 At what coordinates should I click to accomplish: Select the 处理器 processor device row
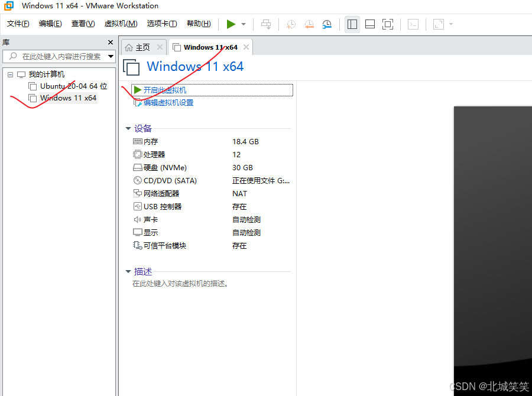211,155
